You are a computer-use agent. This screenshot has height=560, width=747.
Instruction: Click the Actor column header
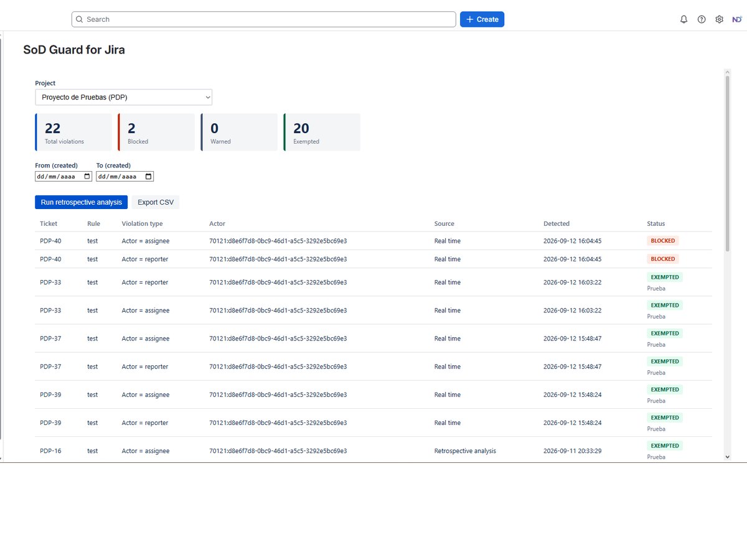click(x=217, y=223)
